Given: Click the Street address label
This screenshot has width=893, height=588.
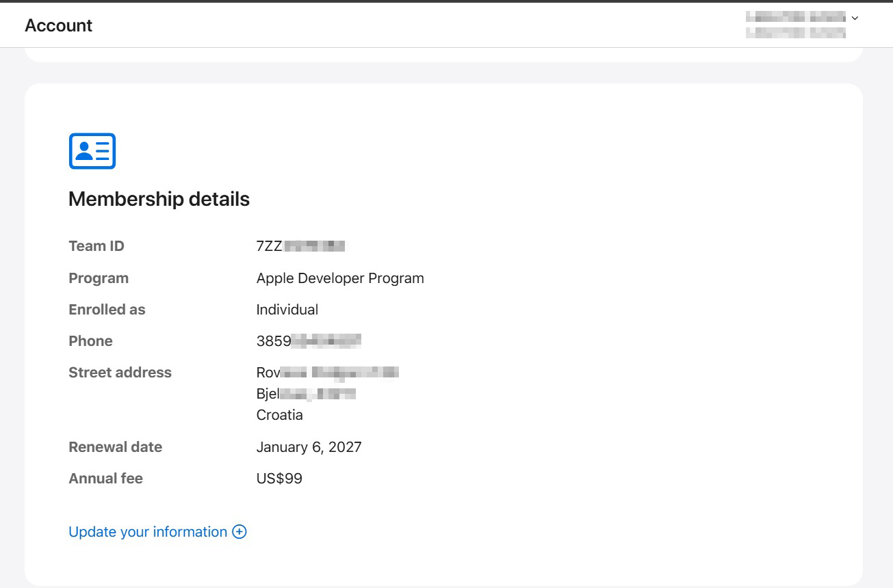Looking at the screenshot, I should click(x=120, y=373).
